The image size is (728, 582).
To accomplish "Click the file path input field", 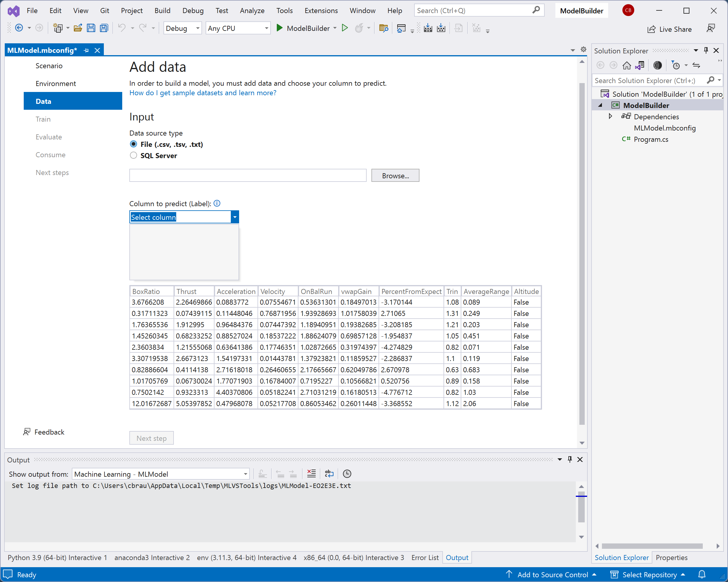I will [x=247, y=176].
